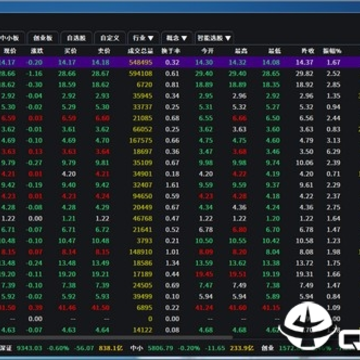Click the volume cell 35945

pos(142,96)
